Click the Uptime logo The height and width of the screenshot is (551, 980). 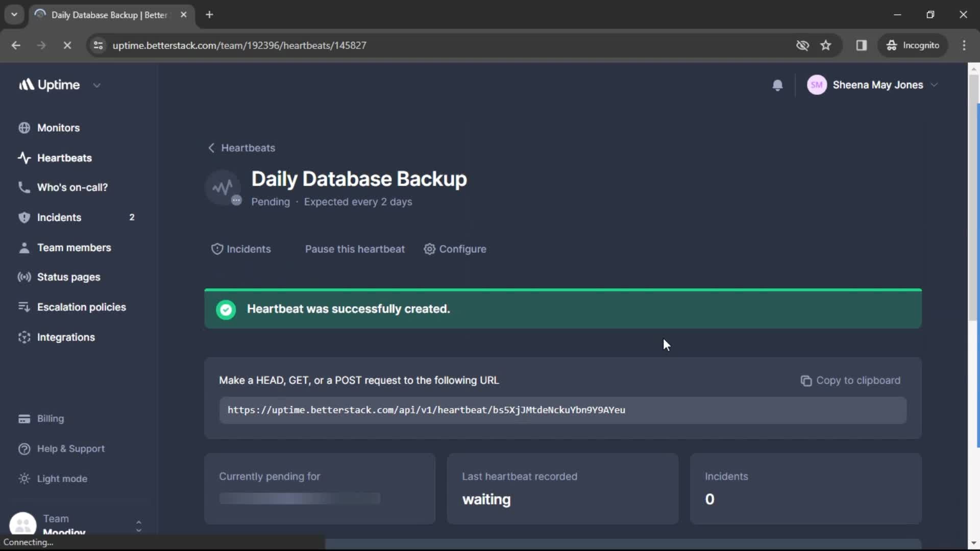tap(50, 85)
